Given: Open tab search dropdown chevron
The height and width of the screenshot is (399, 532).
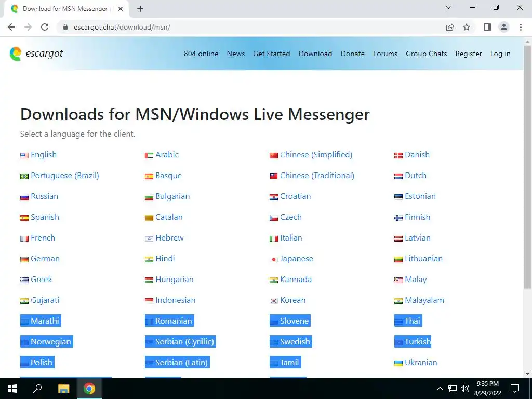Looking at the screenshot, I should pyautogui.click(x=448, y=7).
